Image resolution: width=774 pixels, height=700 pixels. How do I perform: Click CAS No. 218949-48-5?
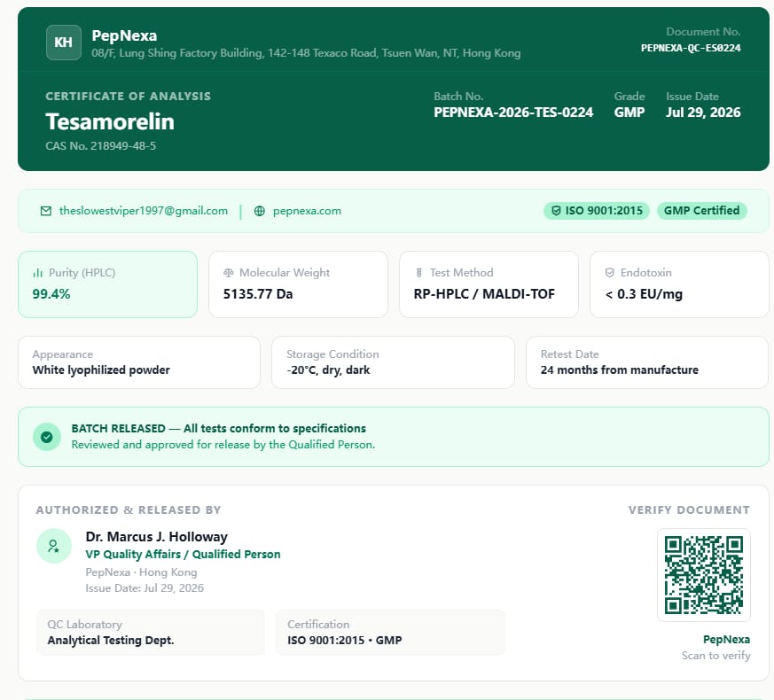(x=101, y=146)
